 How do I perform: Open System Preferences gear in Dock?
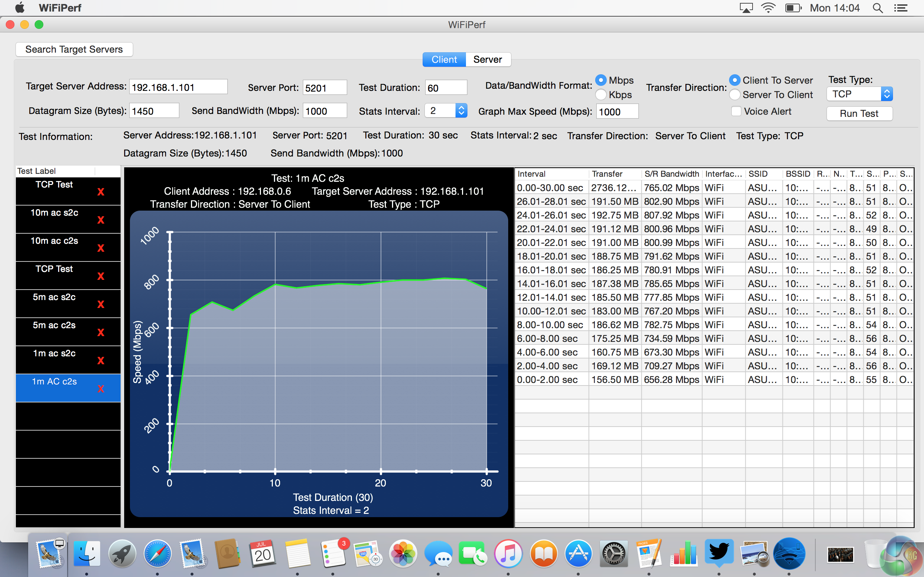pyautogui.click(x=614, y=554)
